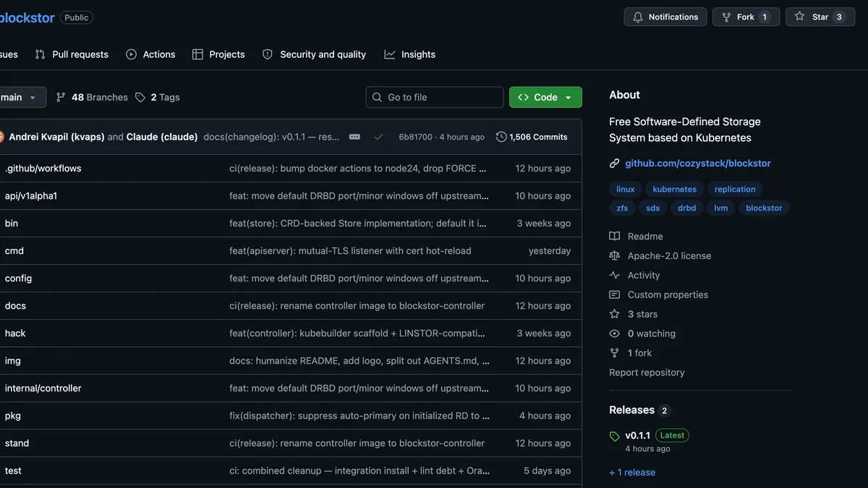Open the green Code dropdown
This screenshot has width=868, height=488.
(x=545, y=97)
